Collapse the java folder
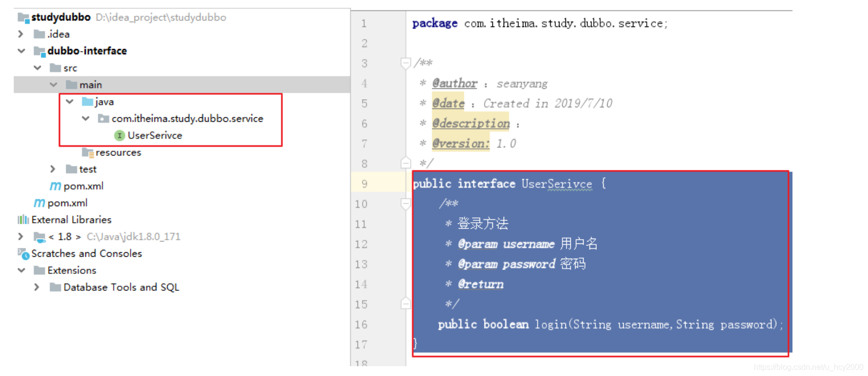 point(70,102)
